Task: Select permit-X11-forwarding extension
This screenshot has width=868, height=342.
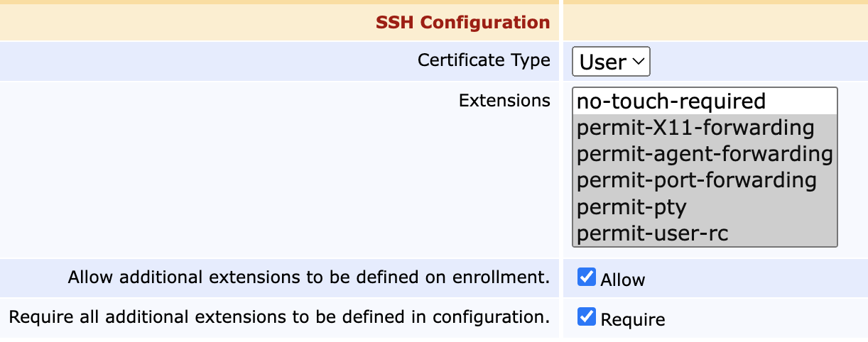Action: 695,128
